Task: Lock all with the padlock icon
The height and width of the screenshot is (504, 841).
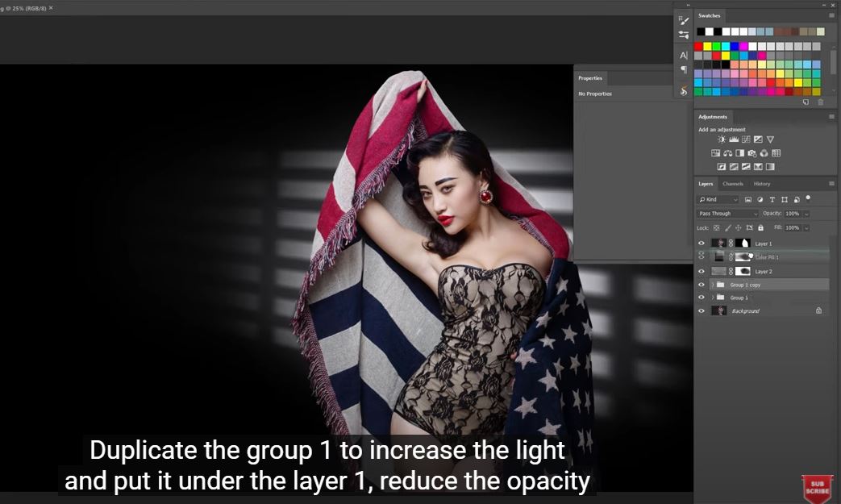Action: coord(760,228)
